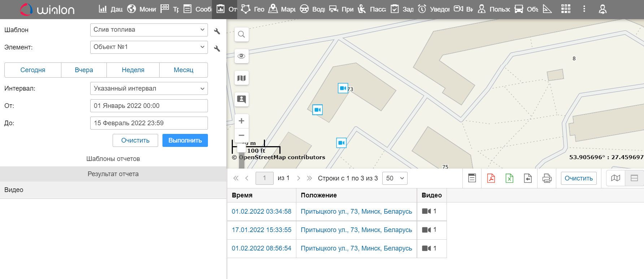Open the 17.01.2022 15:33:55 time link
644x279 pixels.
(x=261, y=230)
